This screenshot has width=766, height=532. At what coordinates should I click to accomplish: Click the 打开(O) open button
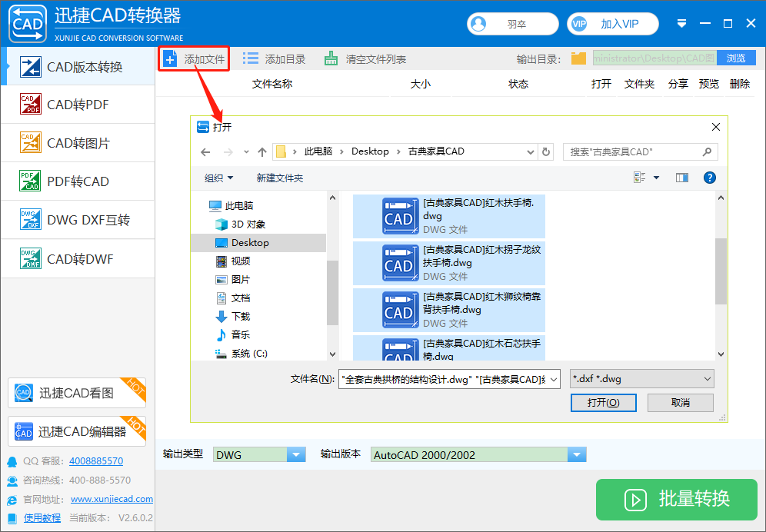[603, 403]
